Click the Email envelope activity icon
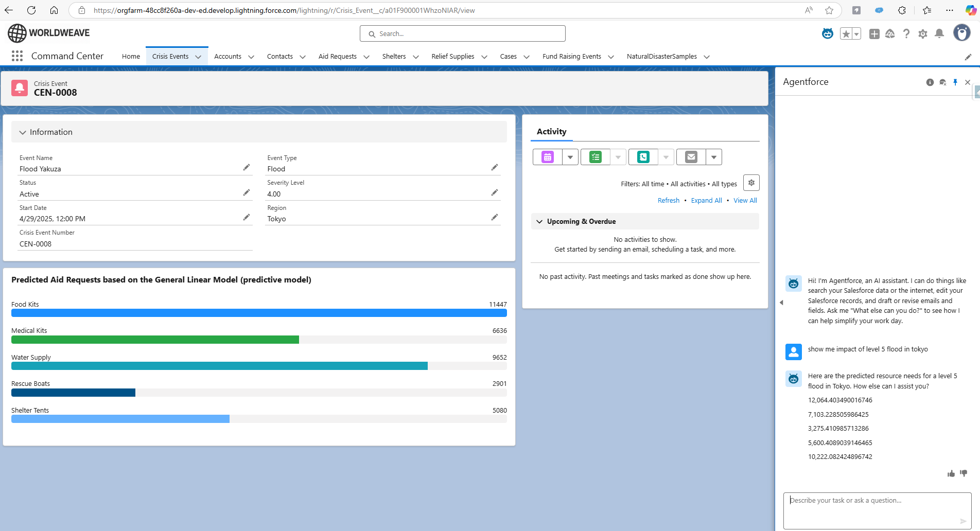Screen dimensions: 980x531 tap(691, 157)
